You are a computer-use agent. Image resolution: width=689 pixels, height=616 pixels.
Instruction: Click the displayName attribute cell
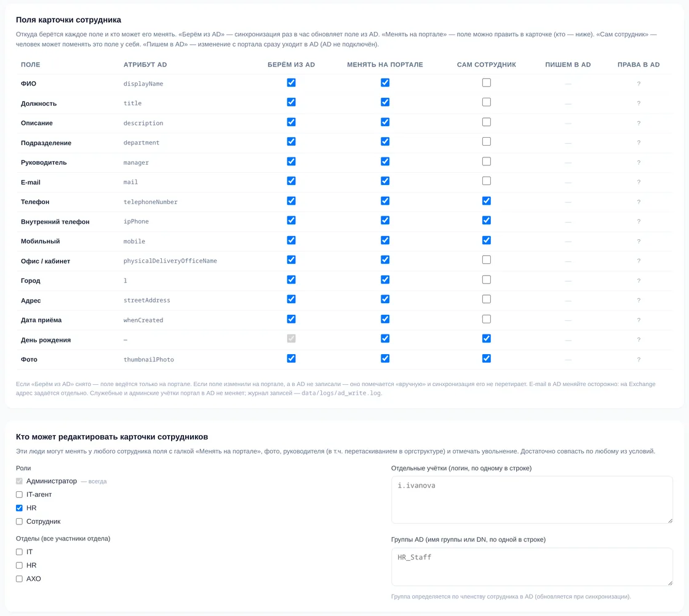coord(143,84)
